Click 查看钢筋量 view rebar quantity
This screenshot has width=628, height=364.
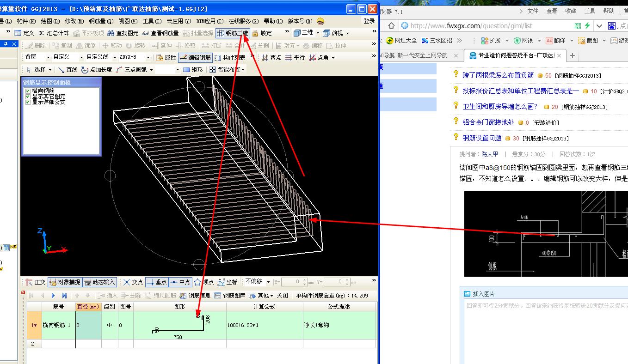point(160,33)
